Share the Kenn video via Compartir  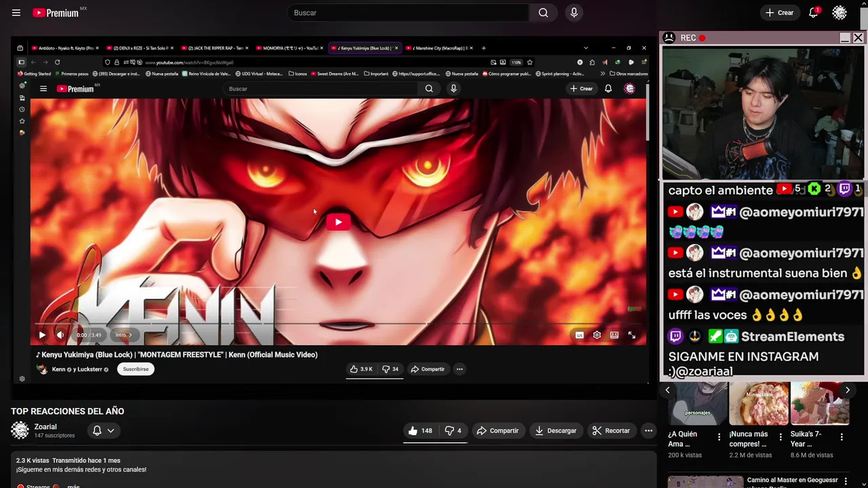(x=428, y=369)
